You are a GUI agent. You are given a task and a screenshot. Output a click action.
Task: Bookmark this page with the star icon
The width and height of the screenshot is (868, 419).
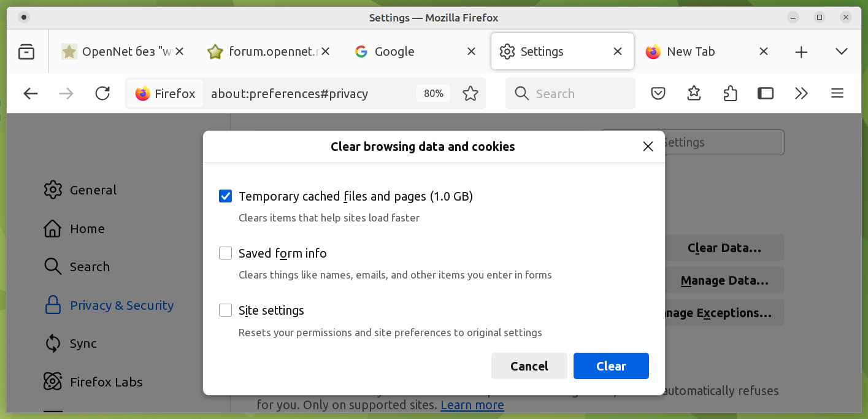pyautogui.click(x=470, y=93)
